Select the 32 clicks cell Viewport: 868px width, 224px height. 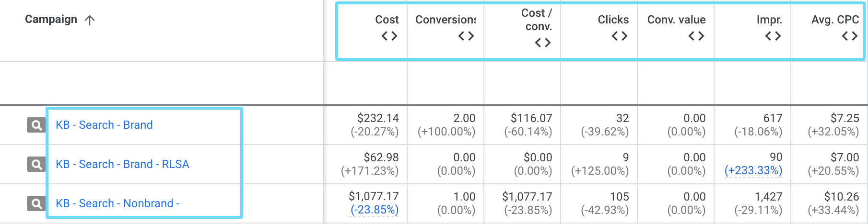pyautogui.click(x=622, y=118)
